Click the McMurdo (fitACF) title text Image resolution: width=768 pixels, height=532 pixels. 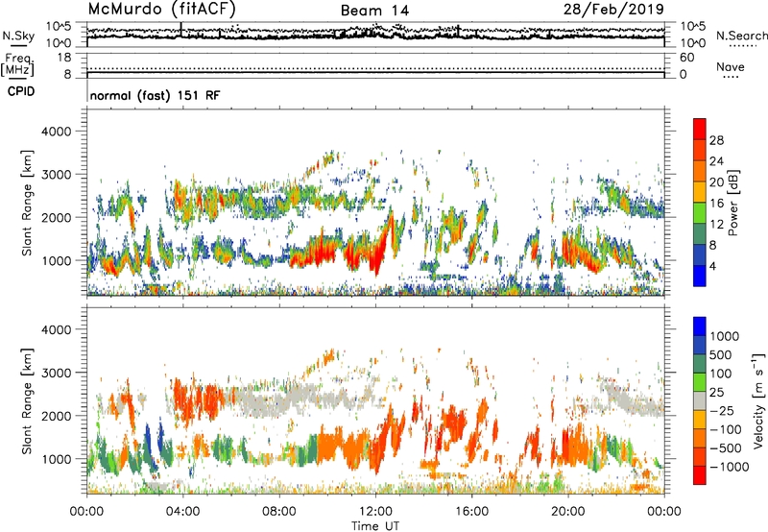click(161, 9)
